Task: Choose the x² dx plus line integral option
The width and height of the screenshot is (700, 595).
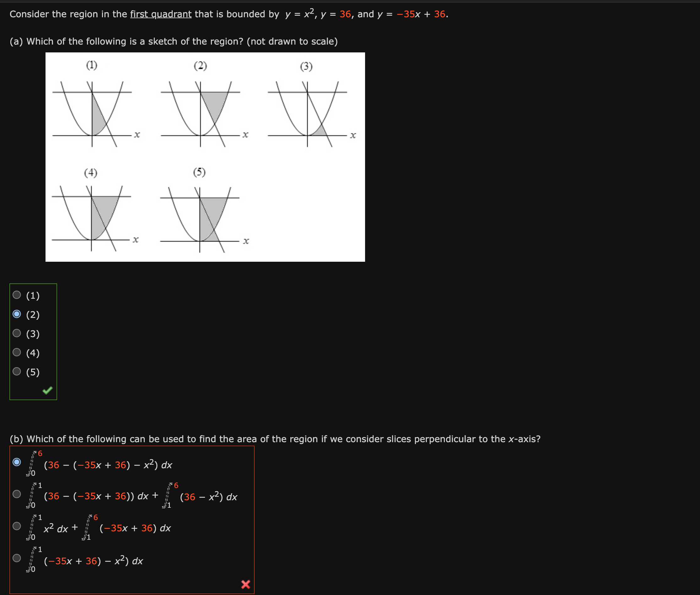Action: (17, 526)
